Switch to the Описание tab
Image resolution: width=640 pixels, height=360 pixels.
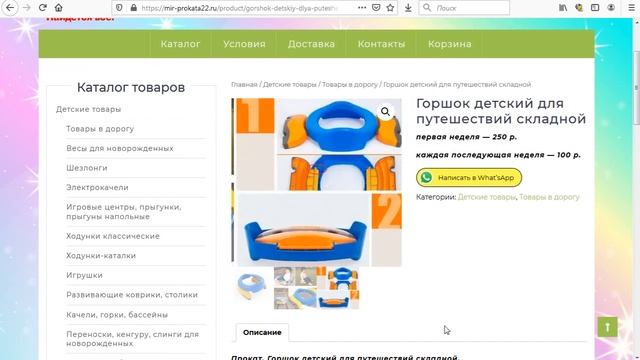[262, 332]
